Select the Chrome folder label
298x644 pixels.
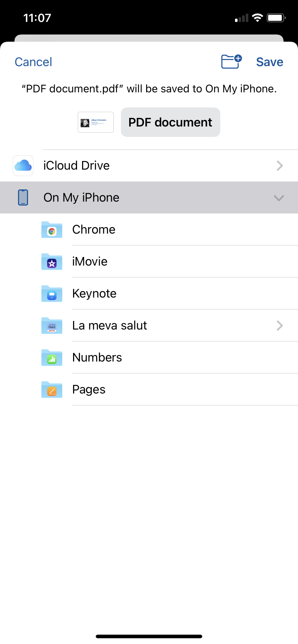tap(94, 230)
